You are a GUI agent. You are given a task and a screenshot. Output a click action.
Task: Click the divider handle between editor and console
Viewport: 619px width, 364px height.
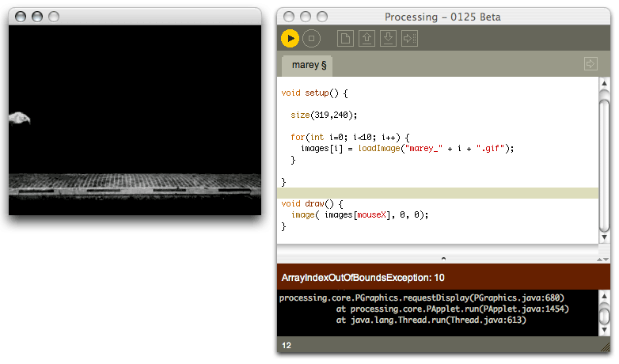pos(443,258)
